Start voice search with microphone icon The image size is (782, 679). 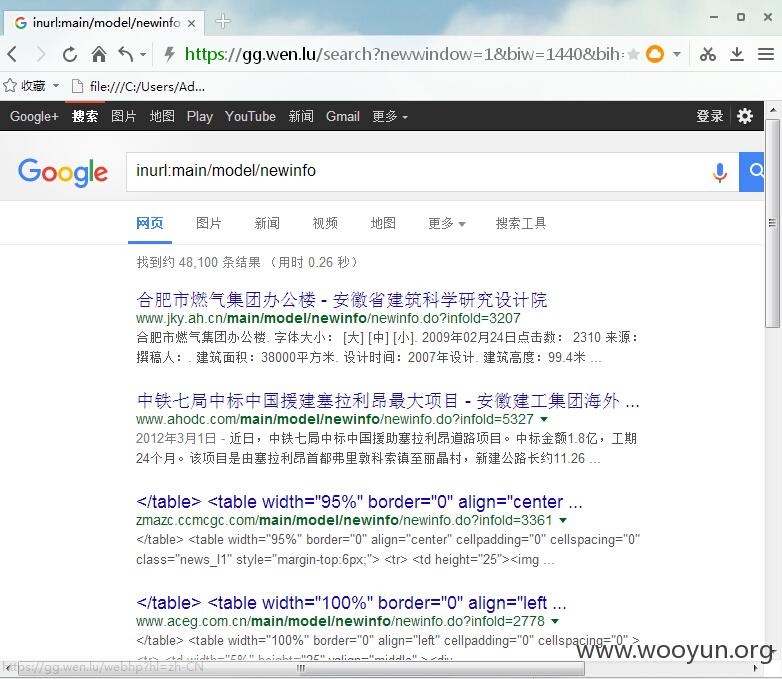tap(719, 172)
